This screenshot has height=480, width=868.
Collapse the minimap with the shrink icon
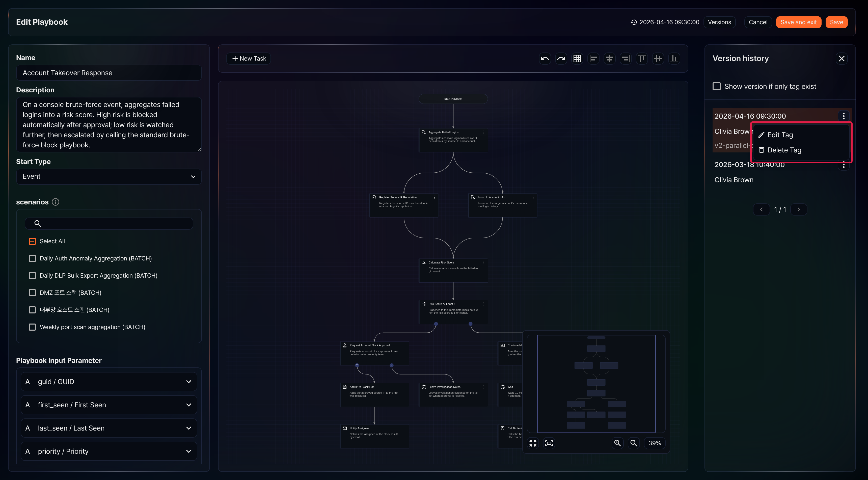tap(533, 443)
